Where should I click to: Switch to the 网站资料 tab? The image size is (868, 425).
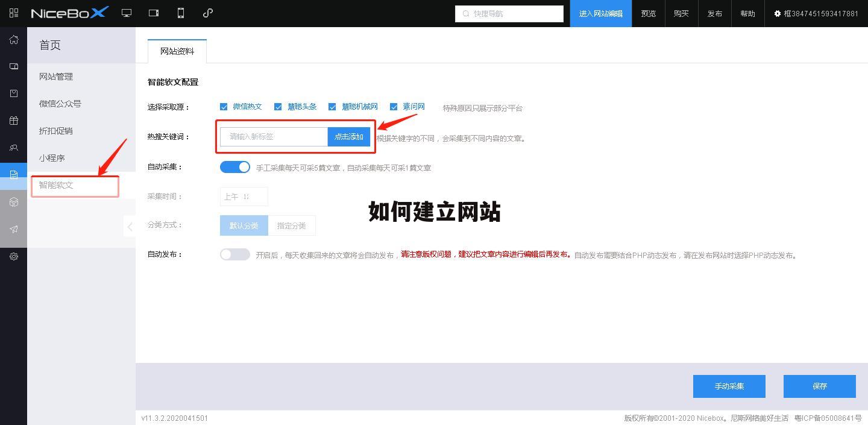coord(177,52)
